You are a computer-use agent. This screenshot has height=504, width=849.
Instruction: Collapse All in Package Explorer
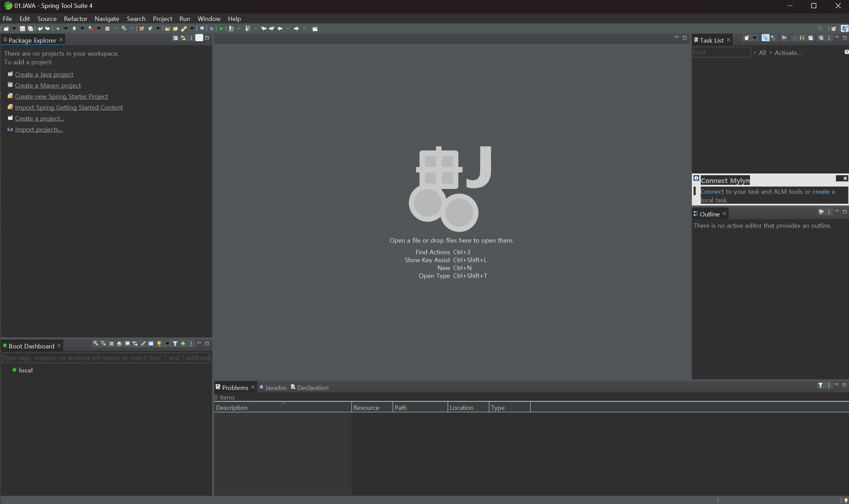(175, 38)
